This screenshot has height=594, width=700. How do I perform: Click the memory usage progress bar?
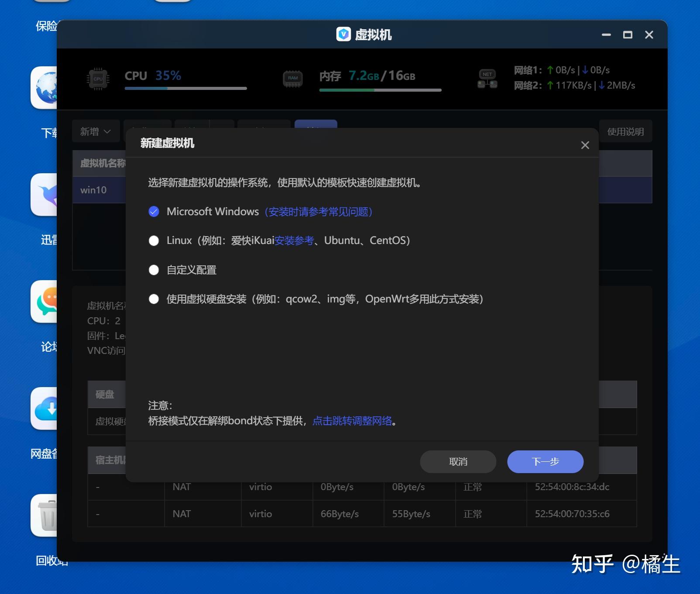pos(381,90)
